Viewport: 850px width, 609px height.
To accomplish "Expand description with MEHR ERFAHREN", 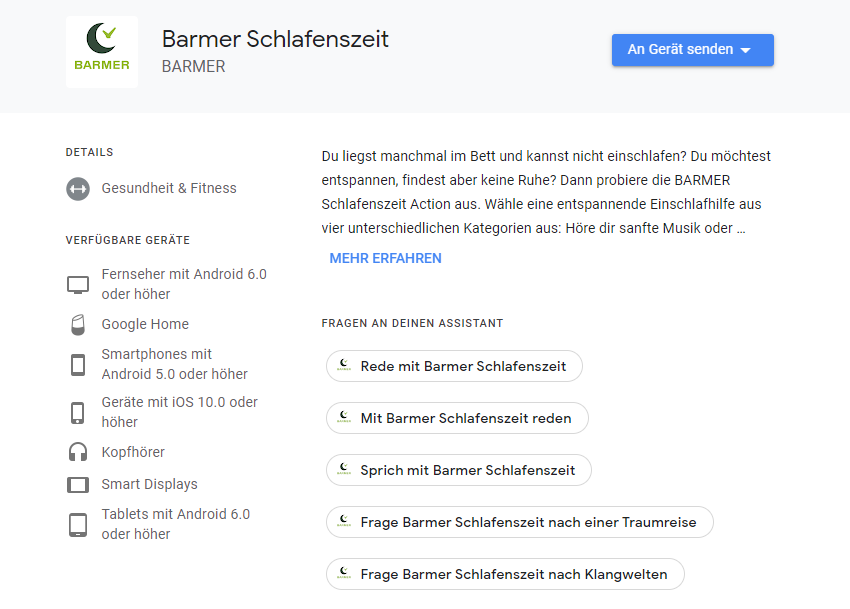I will tap(385, 258).
